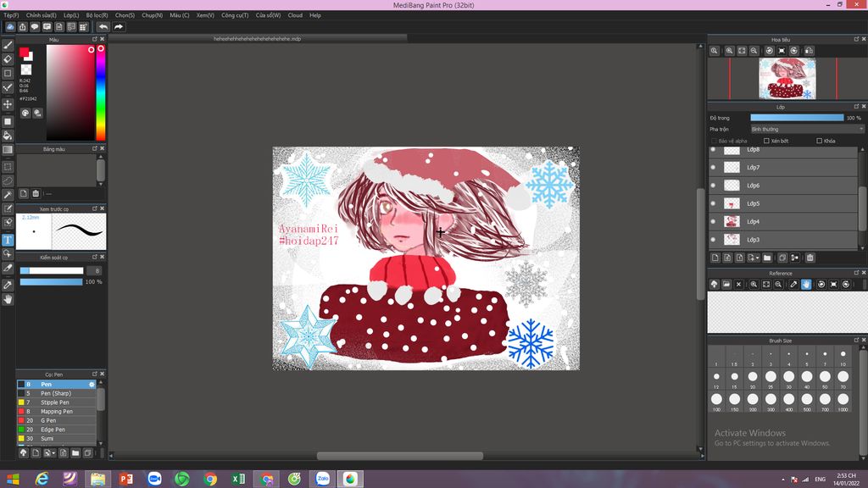Pick the 1000 brush size preset
Image resolution: width=868 pixels, height=488 pixels.
(x=843, y=400)
